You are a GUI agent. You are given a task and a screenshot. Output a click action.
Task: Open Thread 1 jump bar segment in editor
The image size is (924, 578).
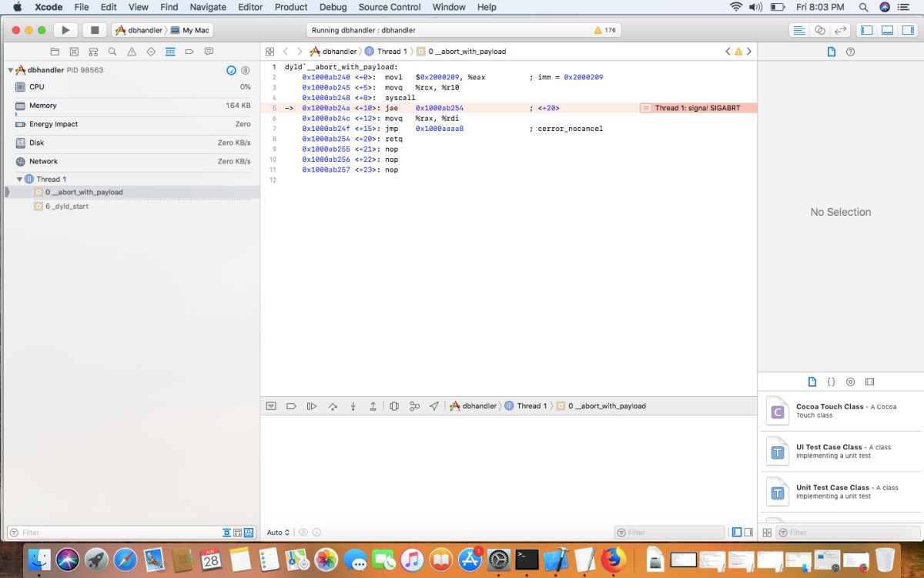[386, 52]
